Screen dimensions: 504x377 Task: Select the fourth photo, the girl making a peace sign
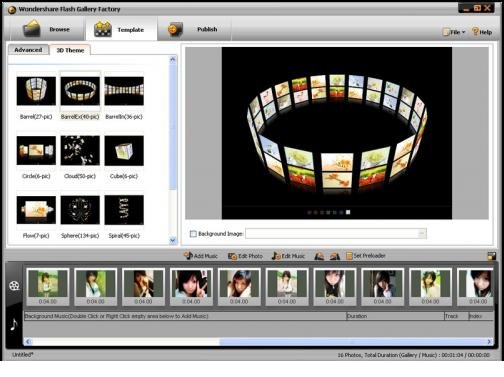(x=191, y=287)
